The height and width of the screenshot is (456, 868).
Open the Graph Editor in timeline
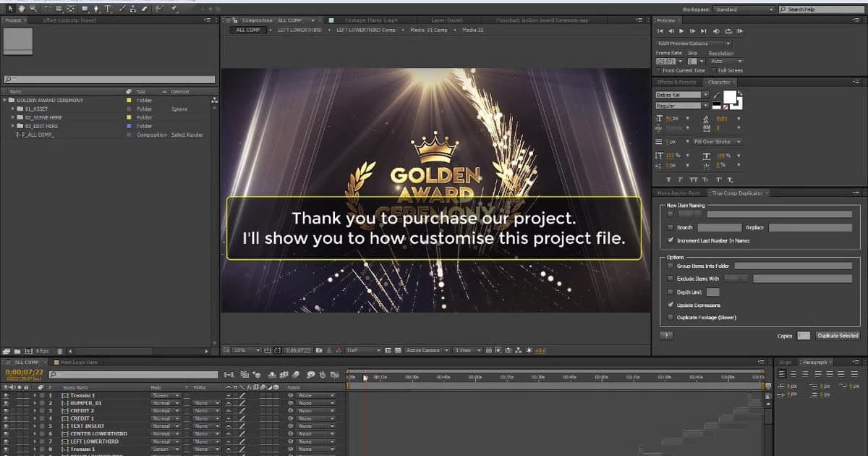[334, 374]
